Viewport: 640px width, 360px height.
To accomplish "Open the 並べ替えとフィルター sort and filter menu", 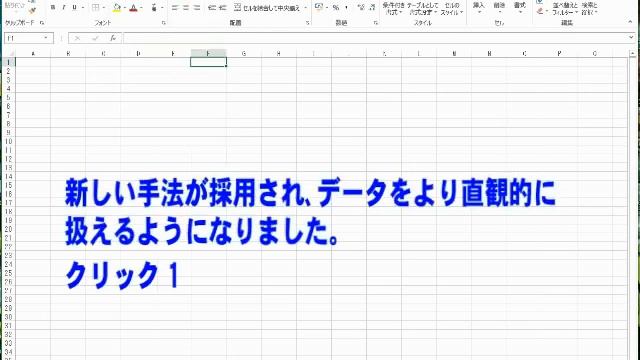I will pos(565,9).
